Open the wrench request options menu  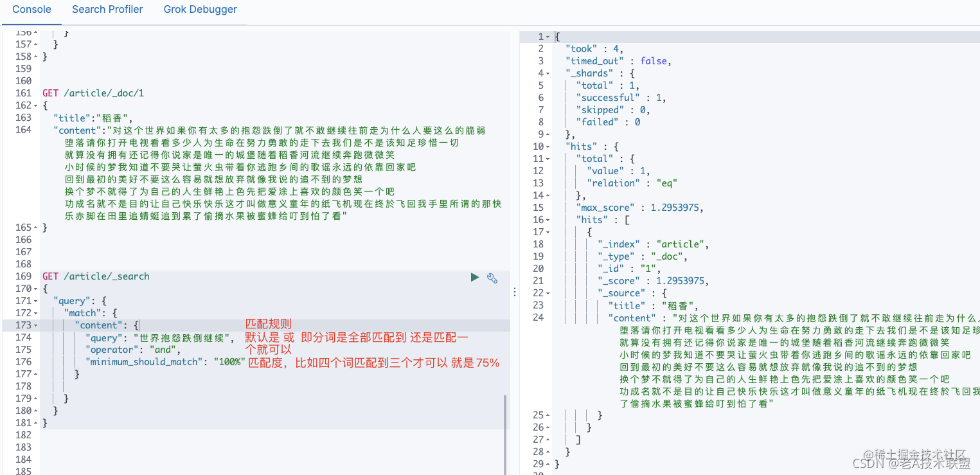[492, 278]
